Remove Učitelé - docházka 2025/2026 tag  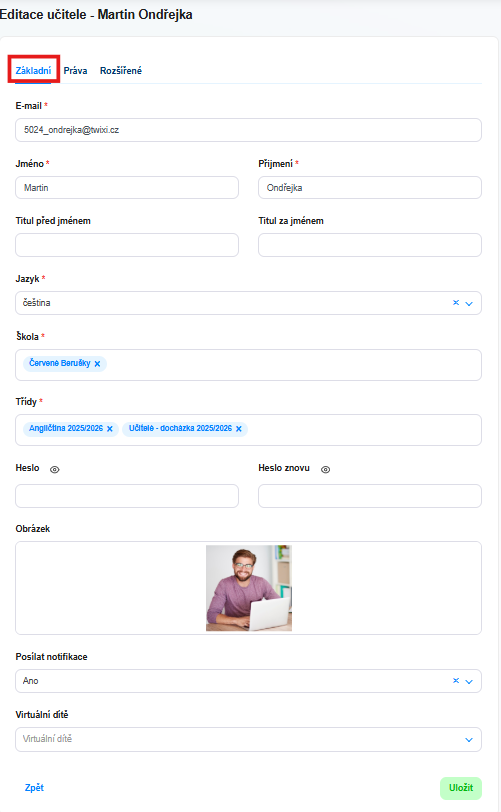[x=239, y=429]
